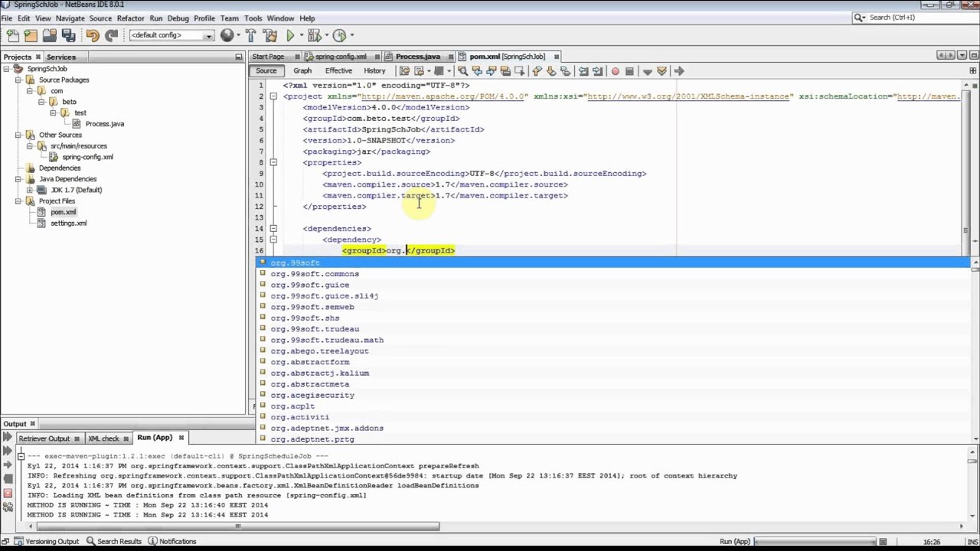Switch to the Retriever Output tab

(44, 439)
